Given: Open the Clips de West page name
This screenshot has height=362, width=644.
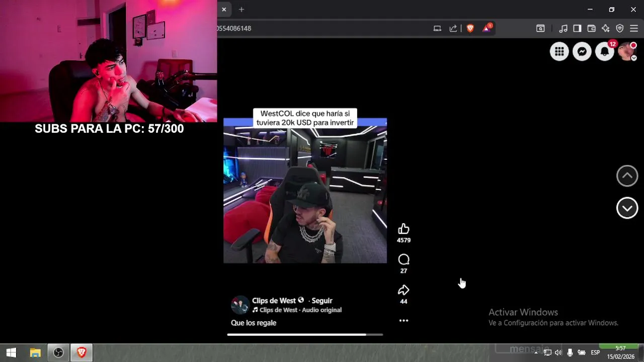Looking at the screenshot, I should tap(274, 301).
